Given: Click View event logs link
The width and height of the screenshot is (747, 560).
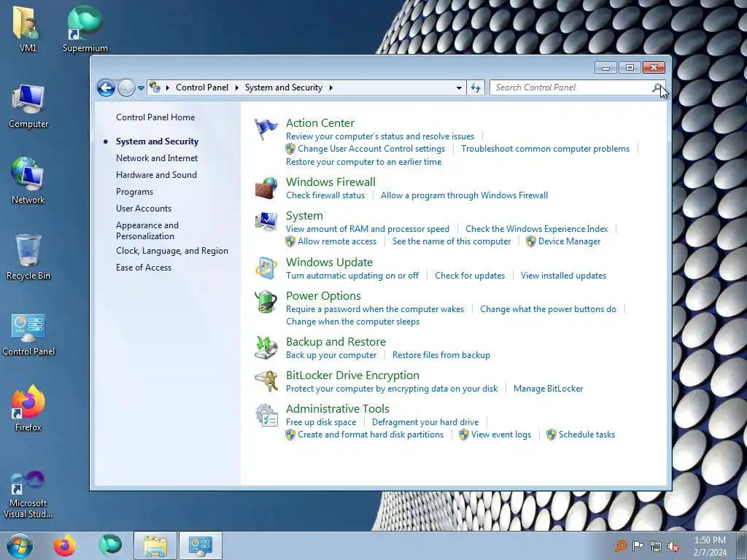Looking at the screenshot, I should click(500, 435).
